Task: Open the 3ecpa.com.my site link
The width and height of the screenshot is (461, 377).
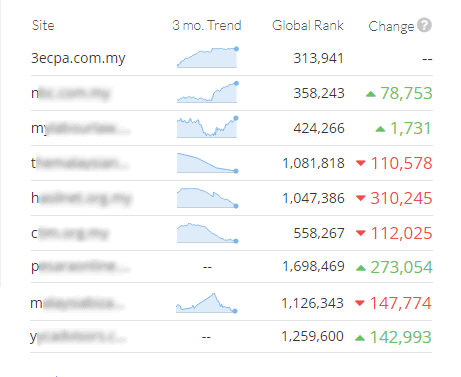Action: 78,59
